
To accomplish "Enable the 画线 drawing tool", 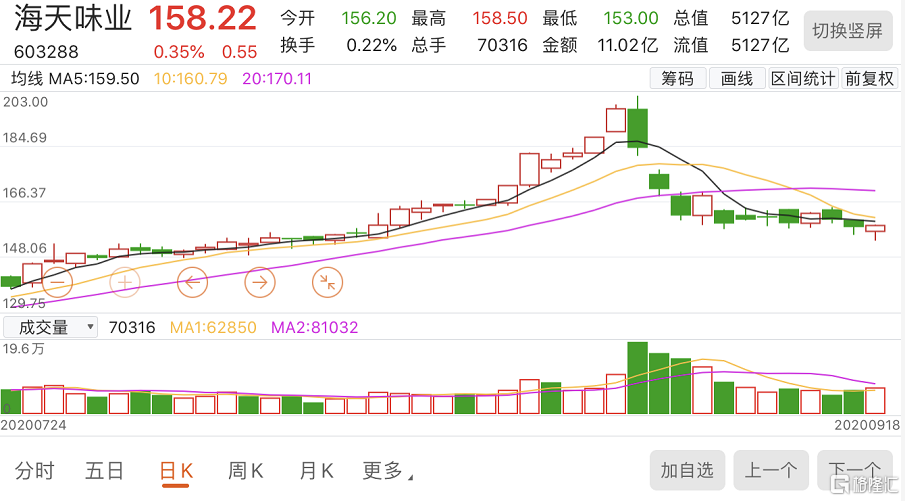I will coord(737,79).
